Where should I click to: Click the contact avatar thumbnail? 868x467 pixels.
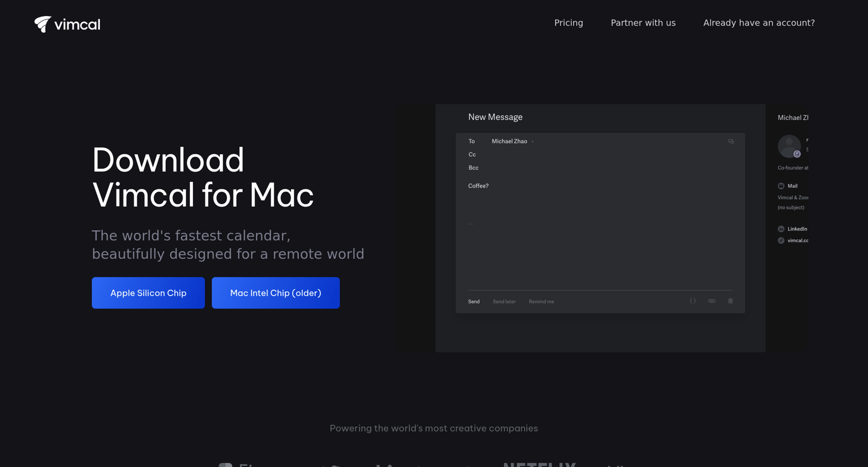(789, 146)
